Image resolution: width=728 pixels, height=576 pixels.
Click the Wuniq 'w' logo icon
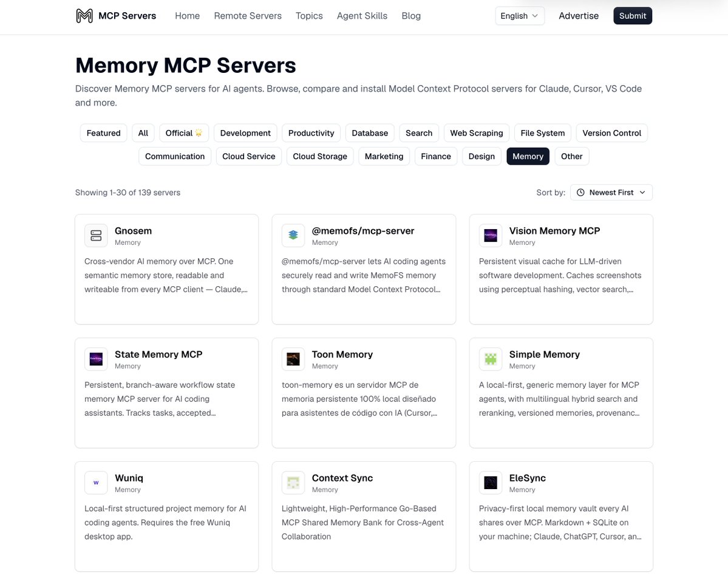pyautogui.click(x=96, y=482)
